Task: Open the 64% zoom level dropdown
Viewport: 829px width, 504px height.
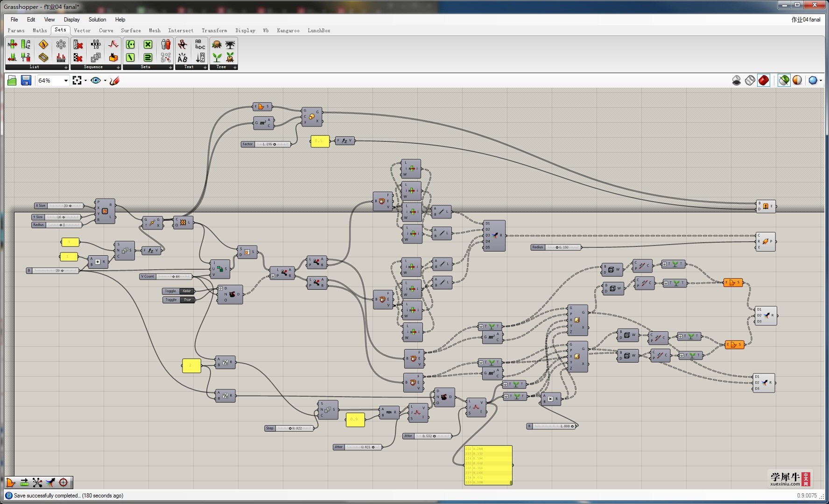Action: click(x=66, y=81)
